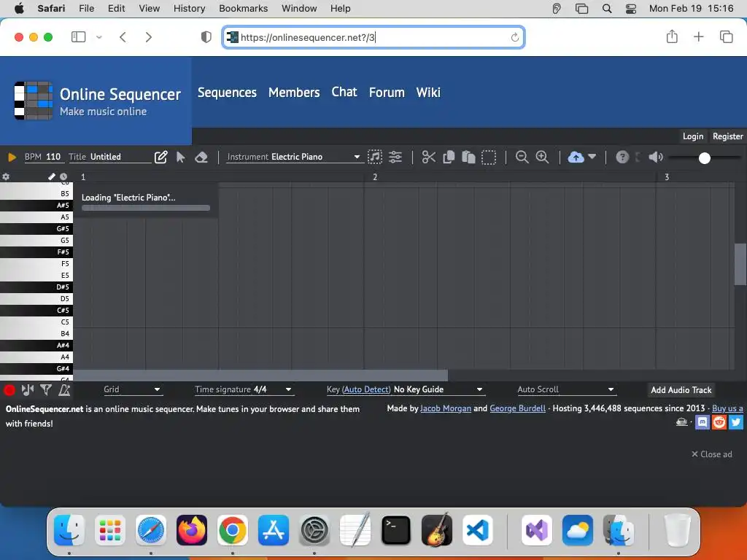This screenshot has width=747, height=560.
Task: Expand Safari sidebar options chevron
Action: [99, 37]
